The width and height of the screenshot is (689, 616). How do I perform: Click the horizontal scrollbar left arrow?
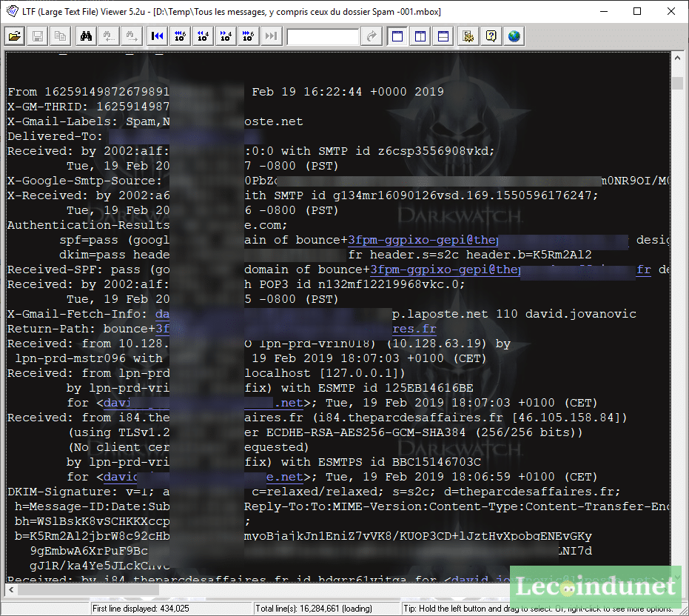tap(11, 590)
